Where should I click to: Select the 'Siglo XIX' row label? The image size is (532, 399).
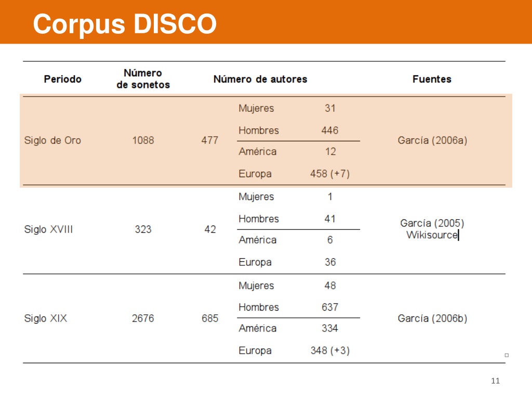pos(46,318)
